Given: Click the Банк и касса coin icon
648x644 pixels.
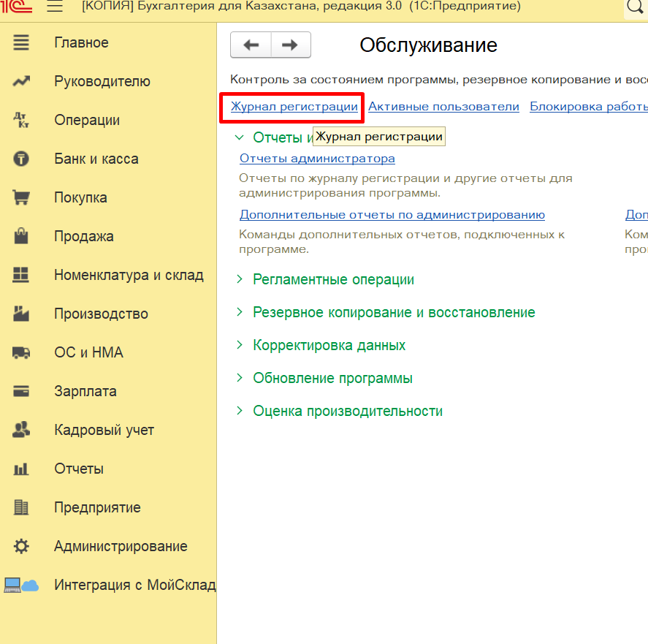Looking at the screenshot, I should (x=21, y=159).
